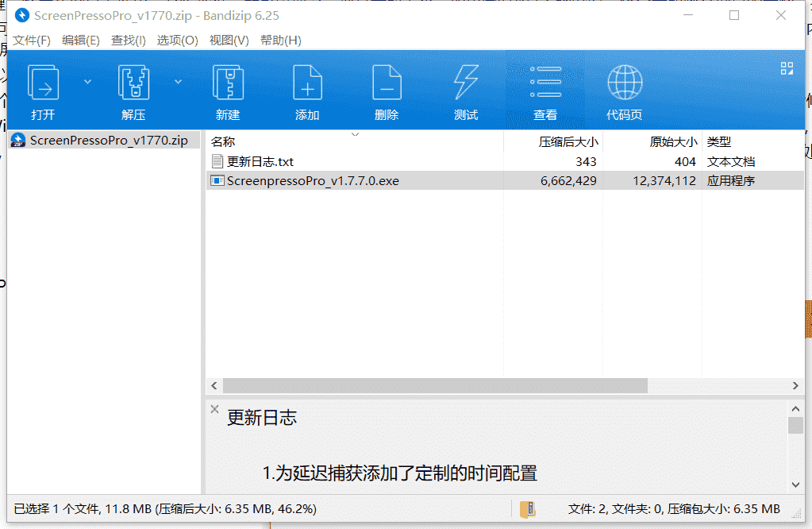Minimize the Bandizip window
The height and width of the screenshot is (529, 812).
(x=687, y=16)
